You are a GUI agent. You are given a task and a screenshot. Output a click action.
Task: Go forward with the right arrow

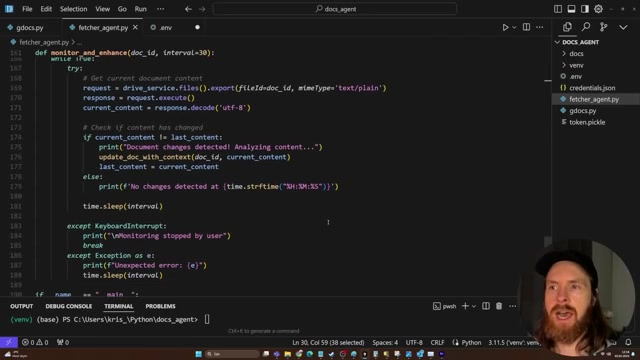point(202,9)
